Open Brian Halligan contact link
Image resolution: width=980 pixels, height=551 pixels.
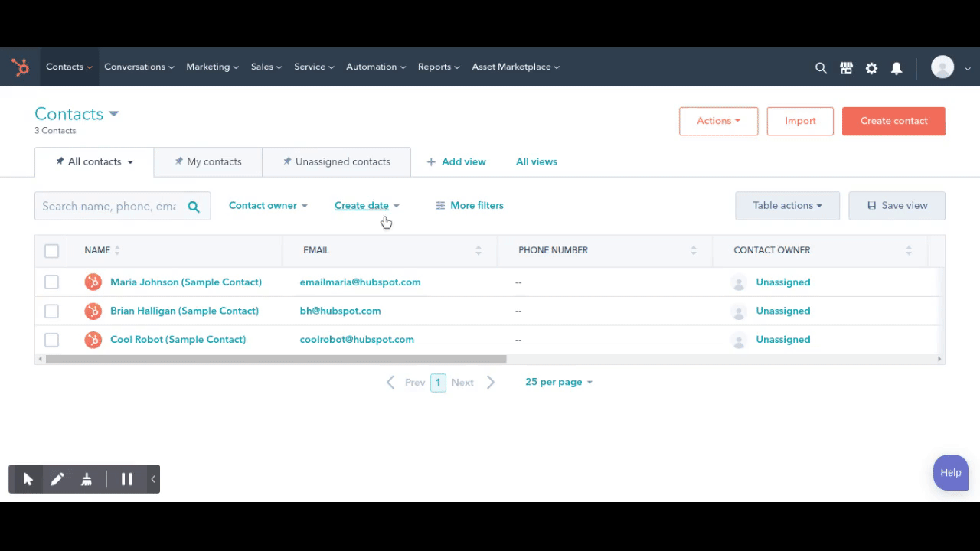click(185, 311)
